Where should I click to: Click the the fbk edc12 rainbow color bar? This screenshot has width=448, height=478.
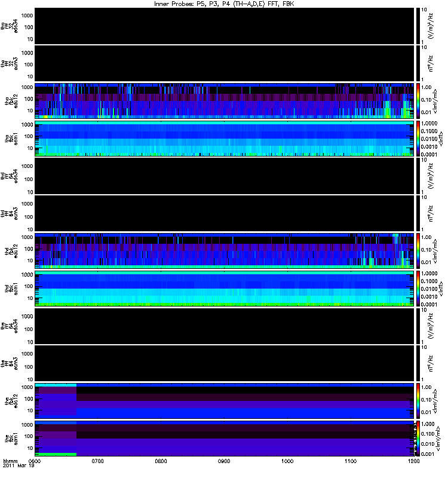pos(418,401)
